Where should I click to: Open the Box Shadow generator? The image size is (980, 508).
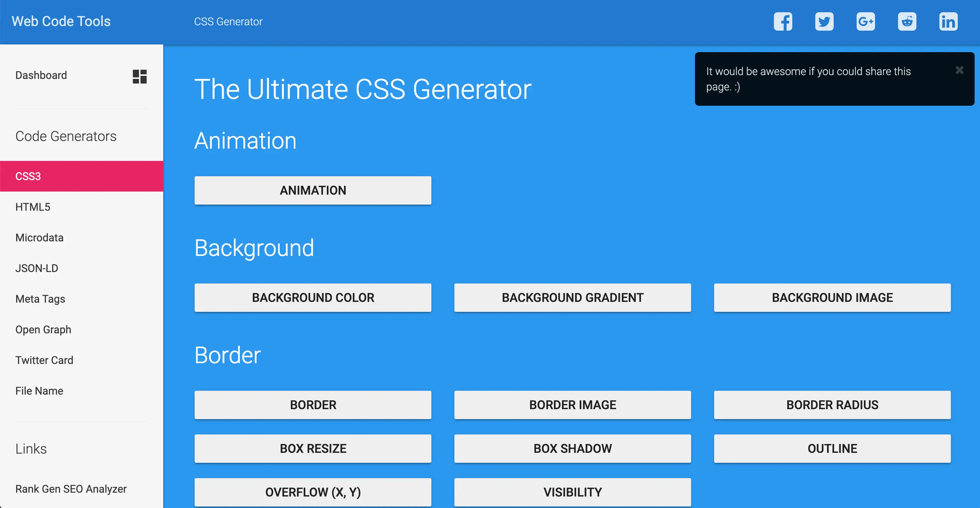pos(572,449)
